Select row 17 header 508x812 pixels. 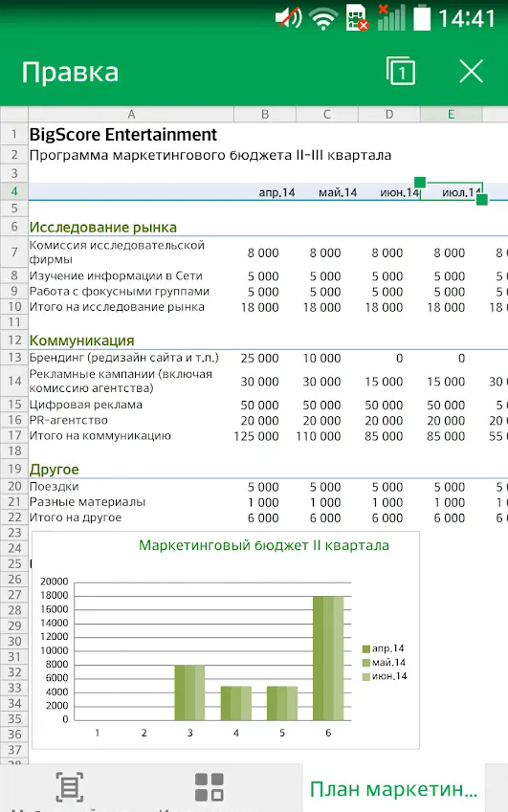[14, 435]
